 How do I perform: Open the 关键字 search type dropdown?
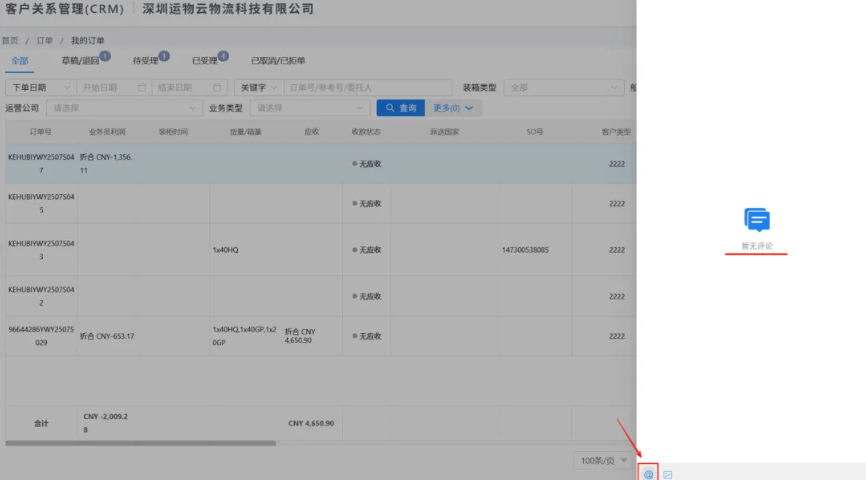(x=258, y=88)
